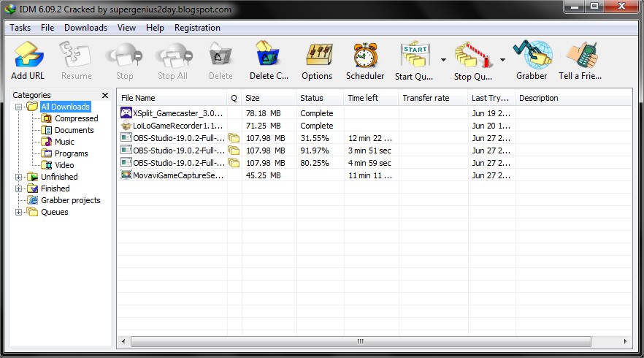Screen dimensions: 644x358
Task: Open the Registration menu
Action: click(x=197, y=28)
